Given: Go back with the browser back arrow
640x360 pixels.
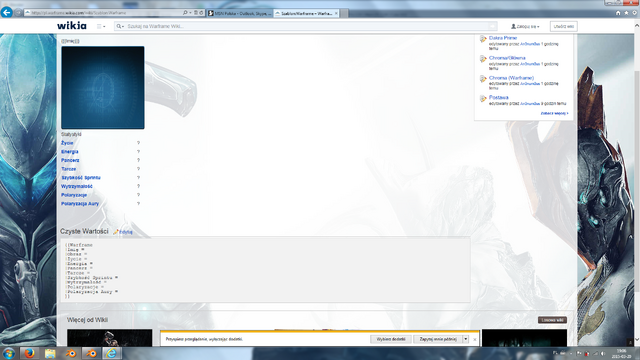Looking at the screenshot, I should [x=7, y=12].
